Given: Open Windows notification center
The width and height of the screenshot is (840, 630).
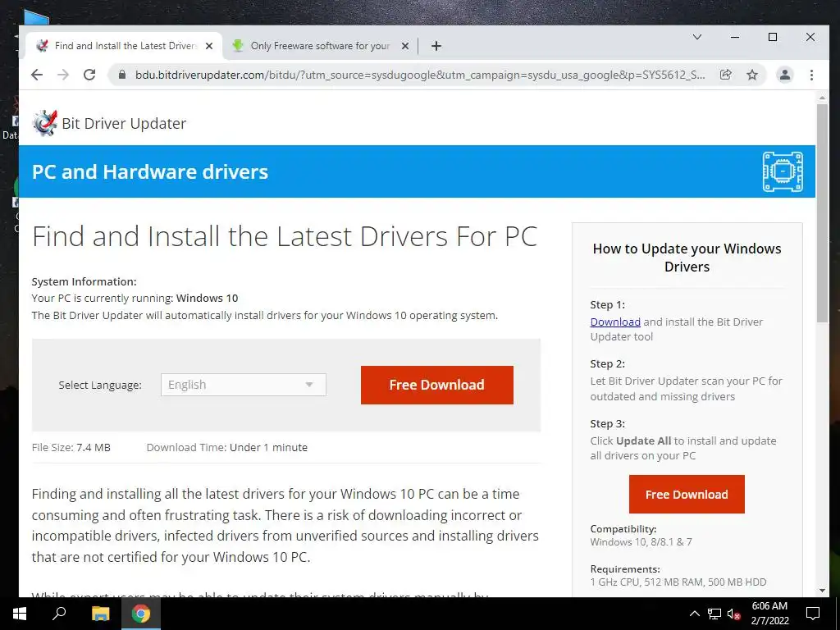Looking at the screenshot, I should click(x=813, y=614).
